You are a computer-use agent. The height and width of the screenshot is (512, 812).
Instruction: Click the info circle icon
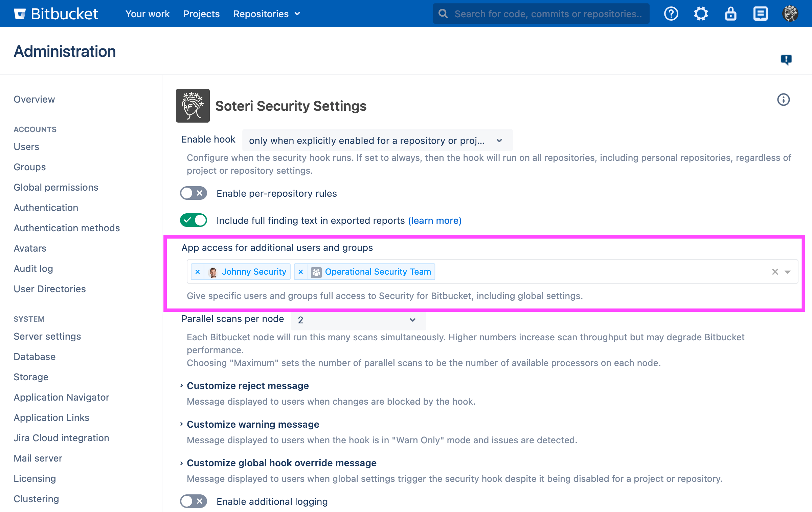click(x=783, y=100)
